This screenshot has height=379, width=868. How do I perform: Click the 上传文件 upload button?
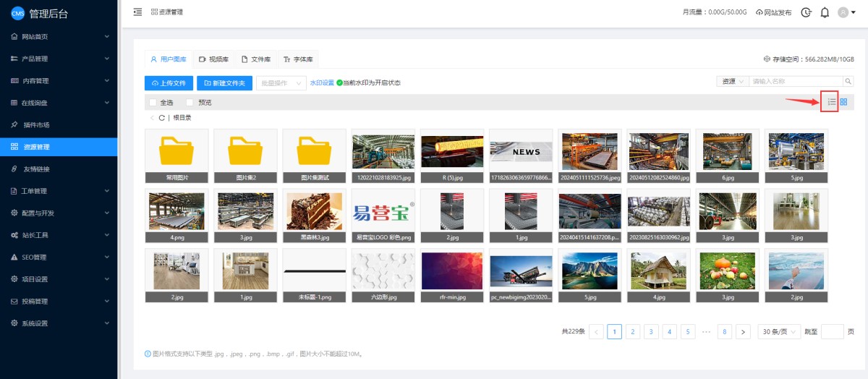[x=169, y=83]
